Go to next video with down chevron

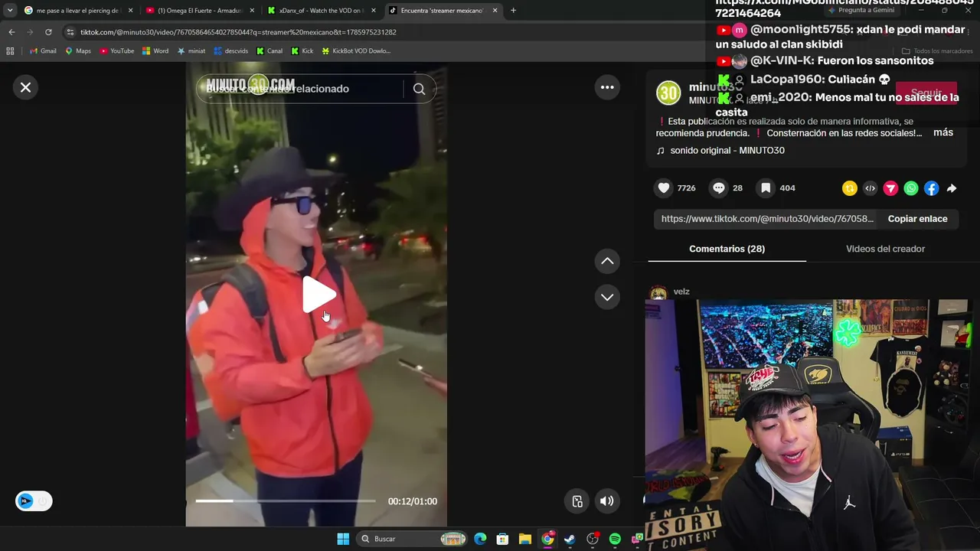point(607,297)
